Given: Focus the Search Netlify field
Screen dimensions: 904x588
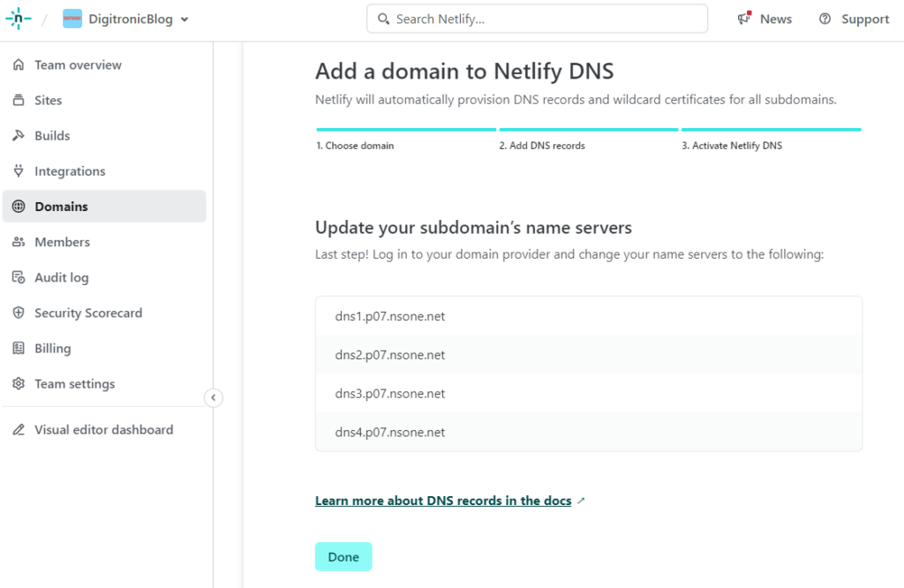Looking at the screenshot, I should click(x=537, y=19).
